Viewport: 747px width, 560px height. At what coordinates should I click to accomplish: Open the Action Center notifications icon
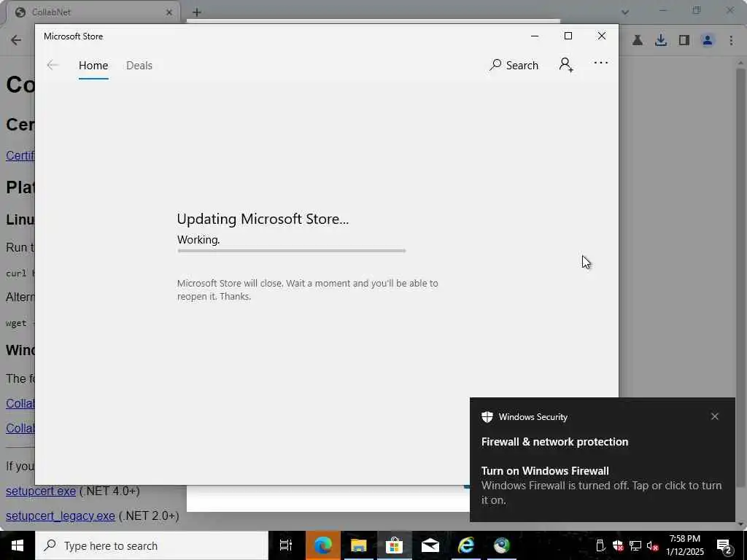click(724, 547)
